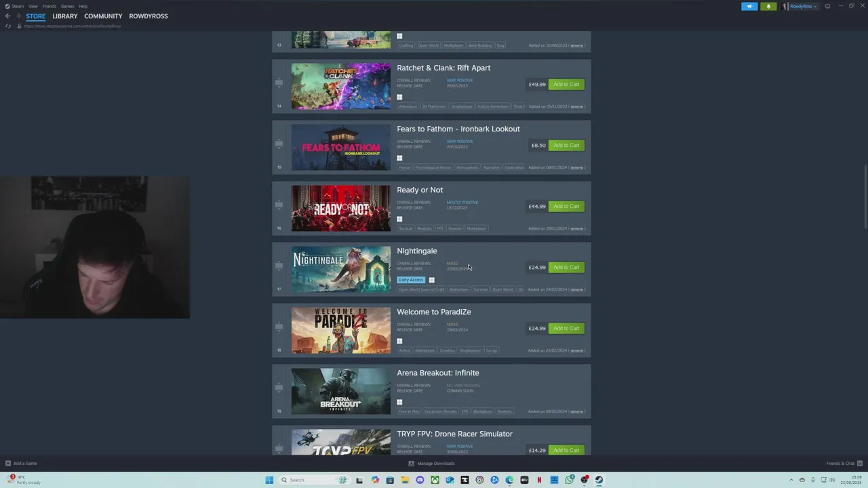Grab the reorder handle for Ready or Not
The height and width of the screenshot is (488, 868).
(x=279, y=205)
